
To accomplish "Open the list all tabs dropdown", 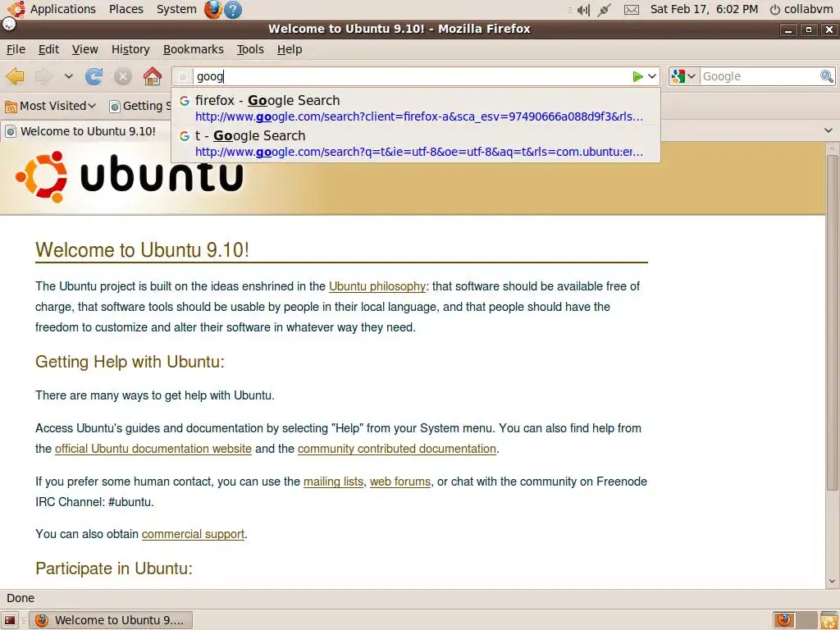I will [x=829, y=130].
